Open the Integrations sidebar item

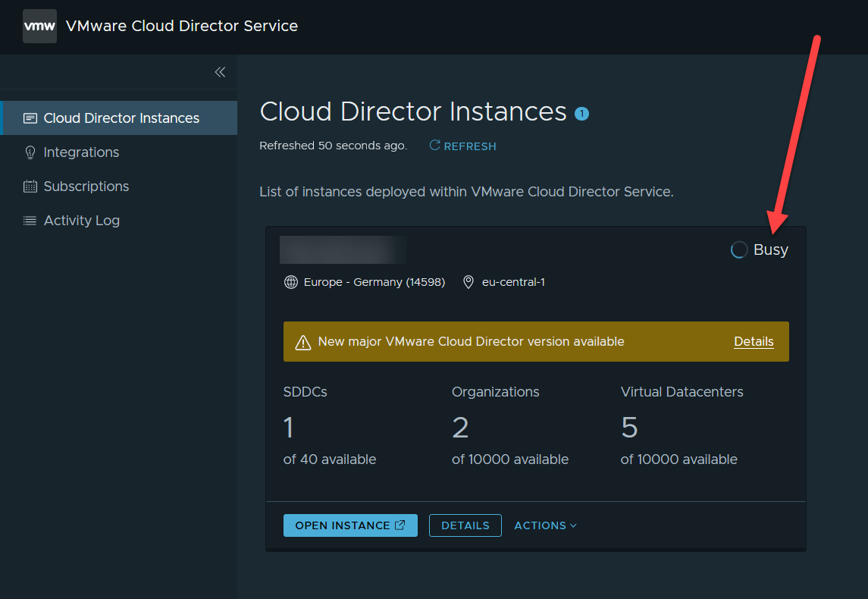tap(81, 152)
